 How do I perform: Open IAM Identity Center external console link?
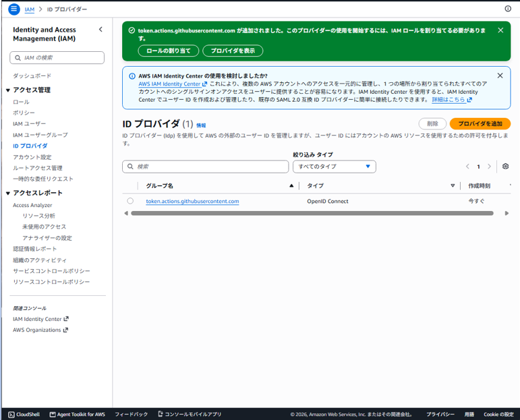(x=40, y=319)
